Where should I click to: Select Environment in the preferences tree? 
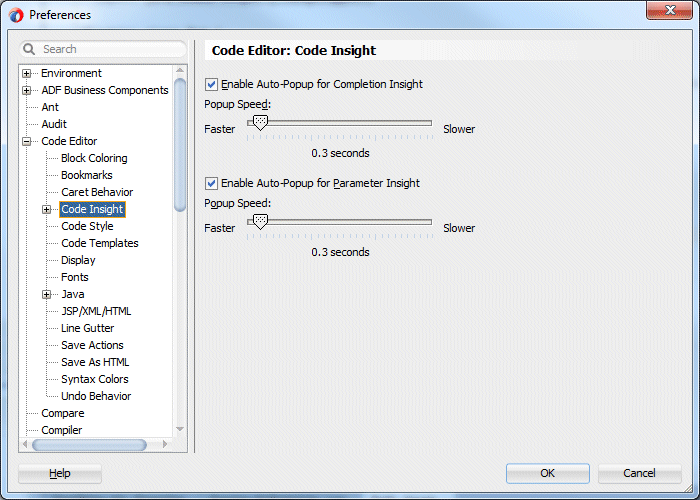[x=71, y=73]
